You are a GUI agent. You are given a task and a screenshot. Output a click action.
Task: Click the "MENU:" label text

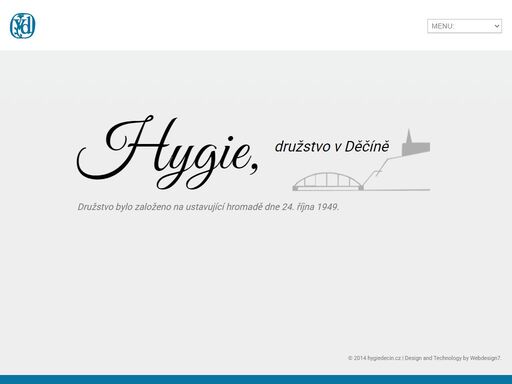443,26
